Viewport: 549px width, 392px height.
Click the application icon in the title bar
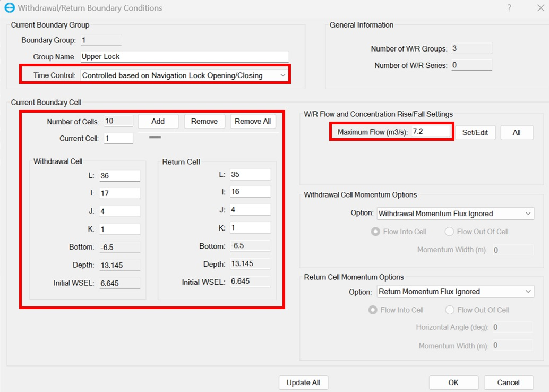[x=9, y=8]
